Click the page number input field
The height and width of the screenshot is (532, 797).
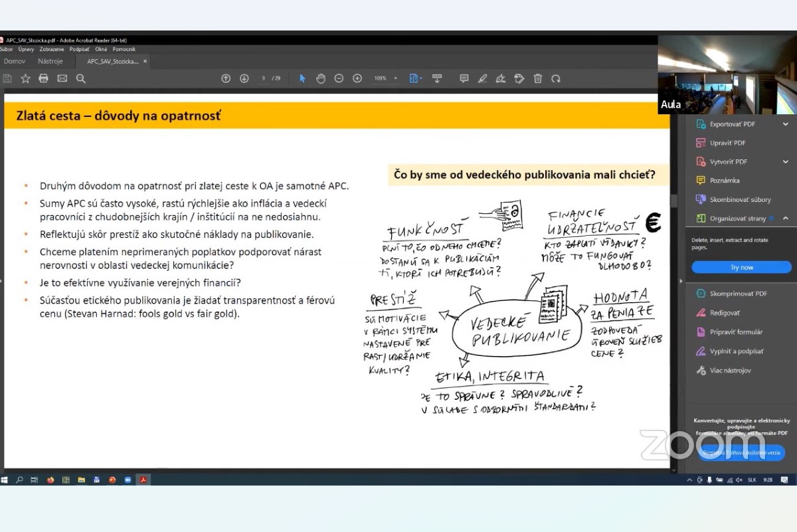point(264,78)
